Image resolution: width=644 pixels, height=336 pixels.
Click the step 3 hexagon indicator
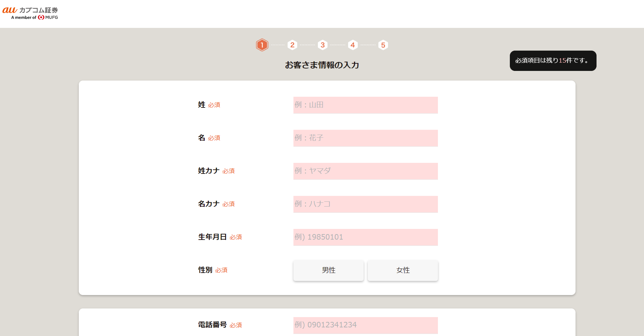322,45
